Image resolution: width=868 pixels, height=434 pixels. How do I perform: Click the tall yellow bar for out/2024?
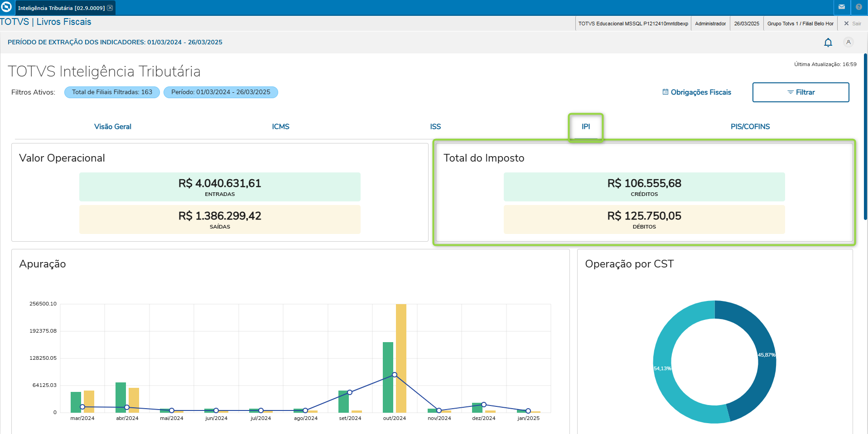click(x=401, y=358)
